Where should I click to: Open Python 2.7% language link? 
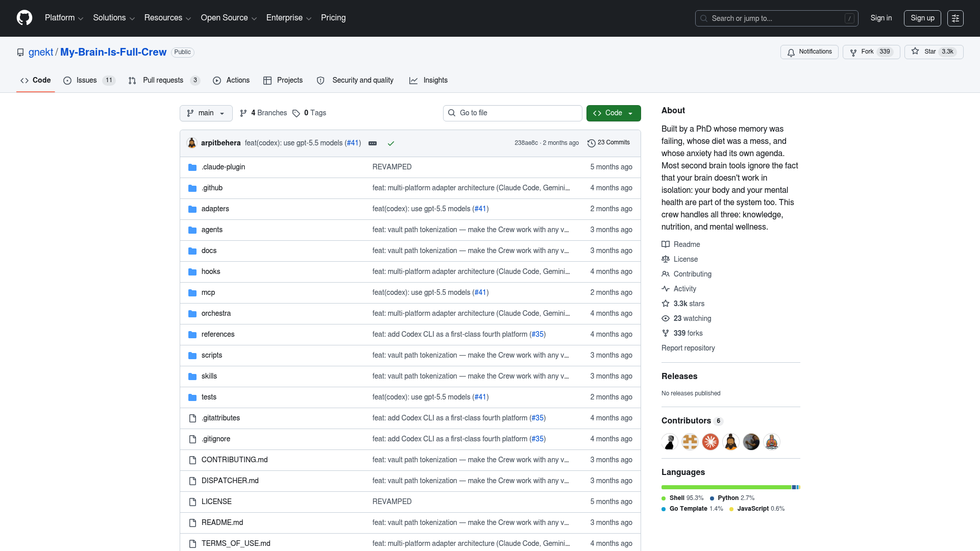(732, 498)
